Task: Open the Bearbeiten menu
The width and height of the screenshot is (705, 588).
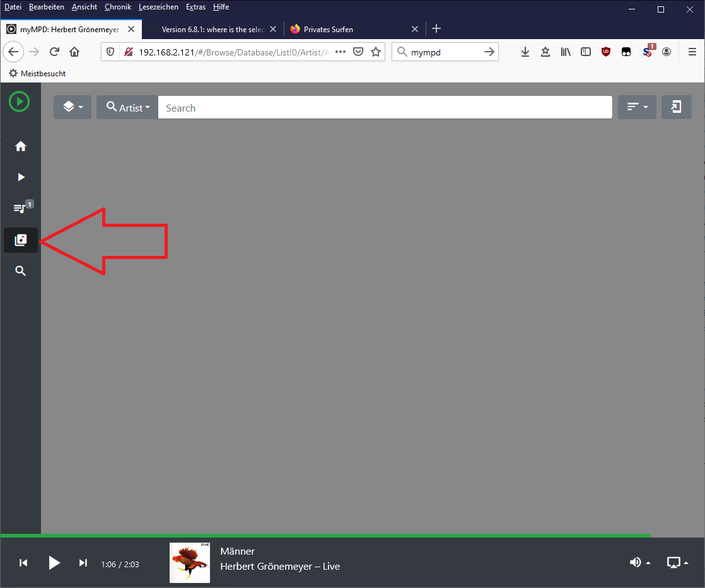Action: [46, 7]
